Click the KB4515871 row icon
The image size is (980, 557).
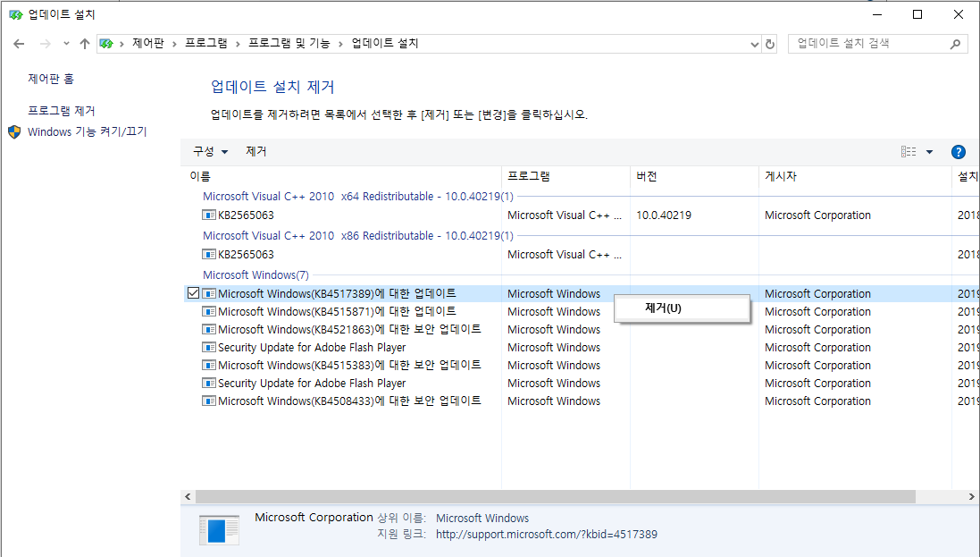(209, 312)
